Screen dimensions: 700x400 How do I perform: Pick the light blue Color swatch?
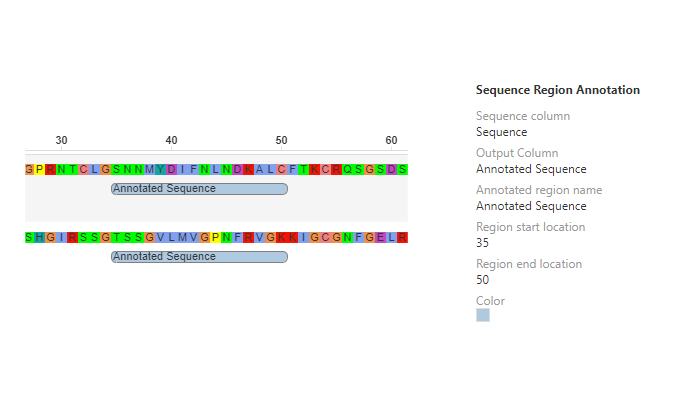pyautogui.click(x=483, y=315)
